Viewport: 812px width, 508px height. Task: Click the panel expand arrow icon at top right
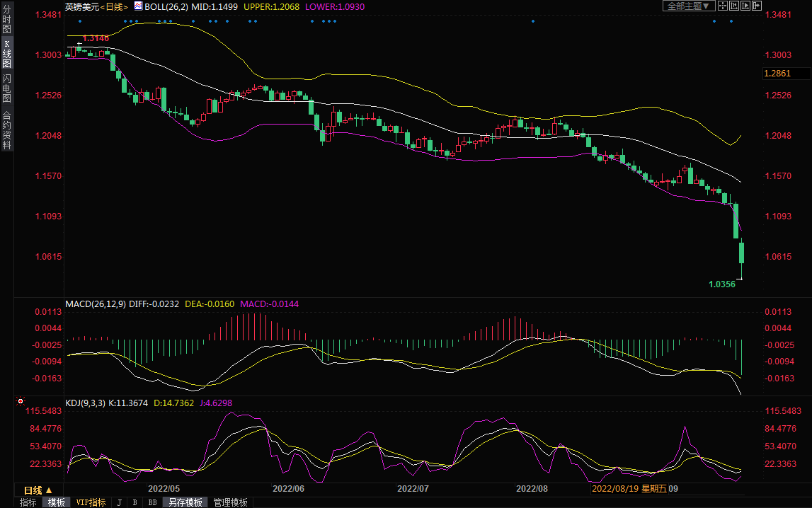click(757, 6)
